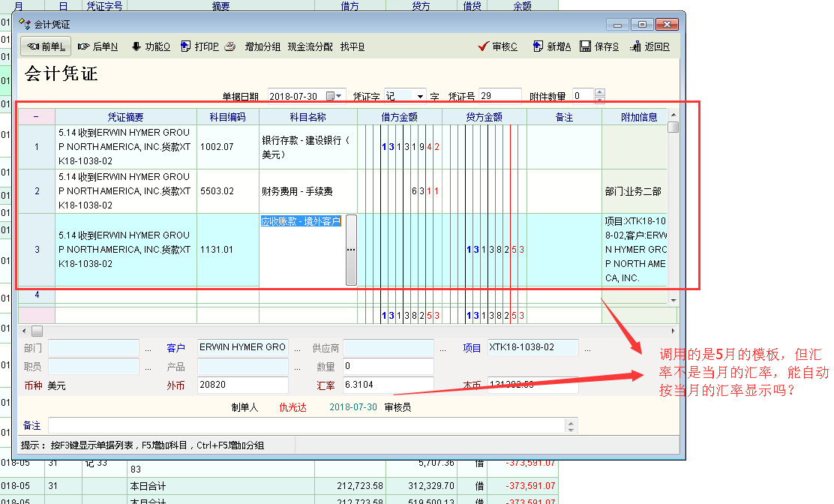Screen dimensions: 834x504
Task: Go to previous voucher with 前单
Action: pos(46,46)
